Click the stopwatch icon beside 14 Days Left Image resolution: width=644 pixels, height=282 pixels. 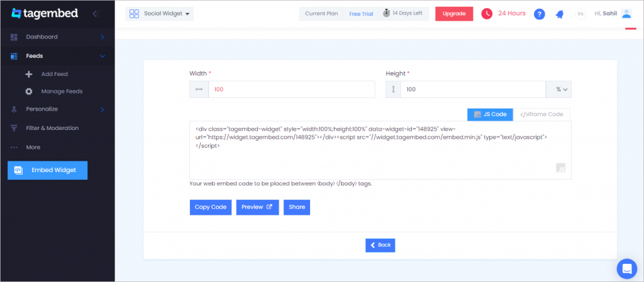[386, 13]
